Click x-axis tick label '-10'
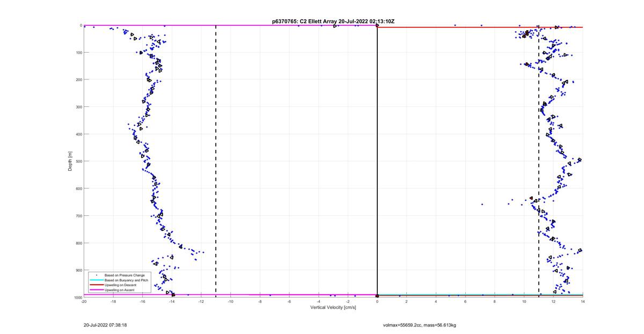The image size is (644, 334). tap(231, 302)
